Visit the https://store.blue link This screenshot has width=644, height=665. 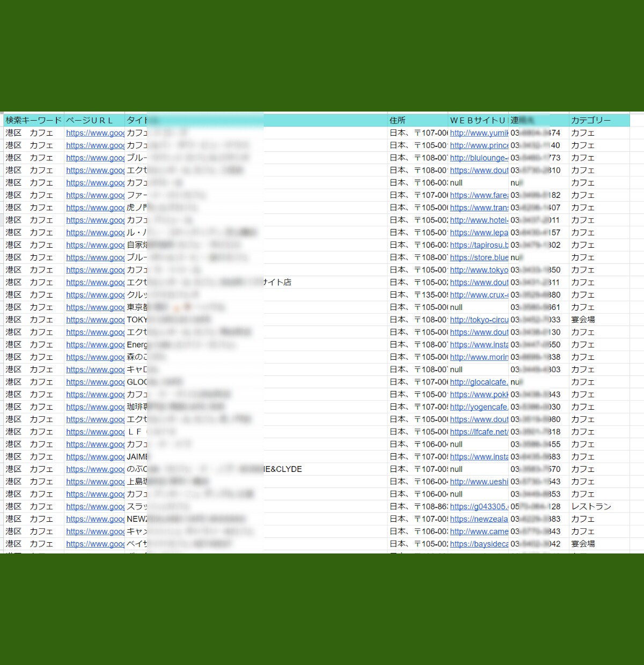click(479, 257)
